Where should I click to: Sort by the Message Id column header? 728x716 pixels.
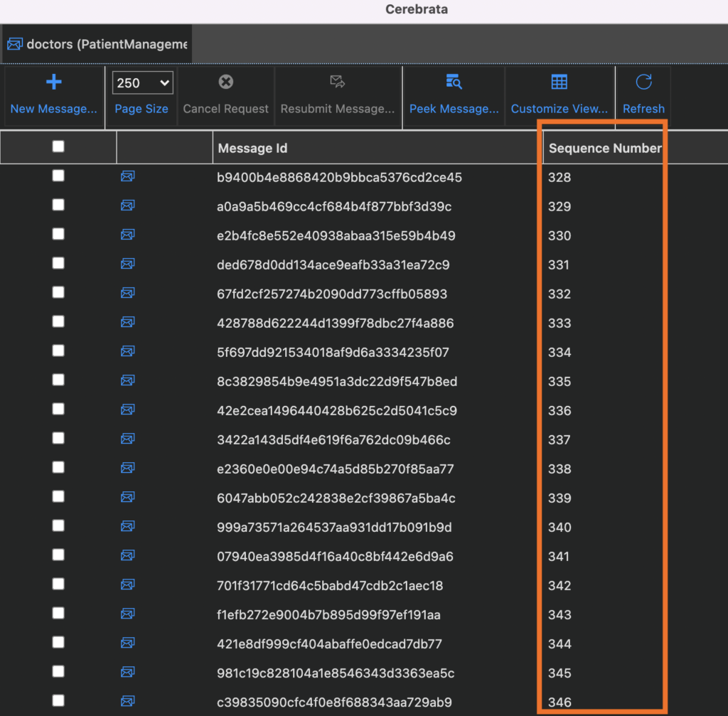pyautogui.click(x=252, y=149)
